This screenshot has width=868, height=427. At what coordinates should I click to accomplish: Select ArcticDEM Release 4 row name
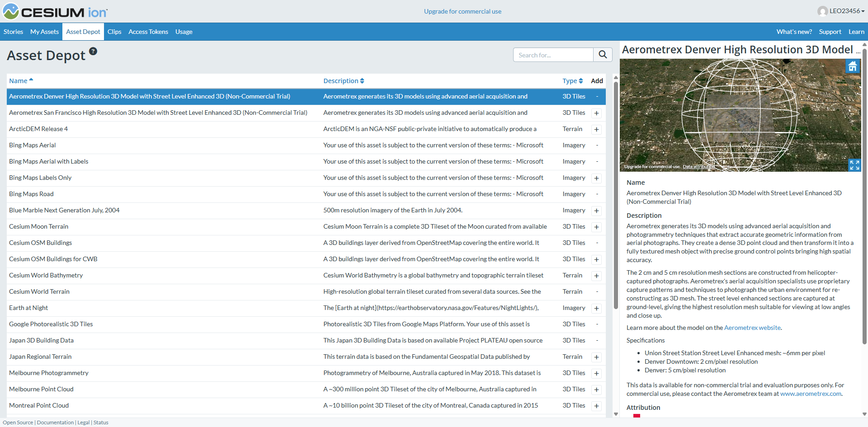pos(38,129)
